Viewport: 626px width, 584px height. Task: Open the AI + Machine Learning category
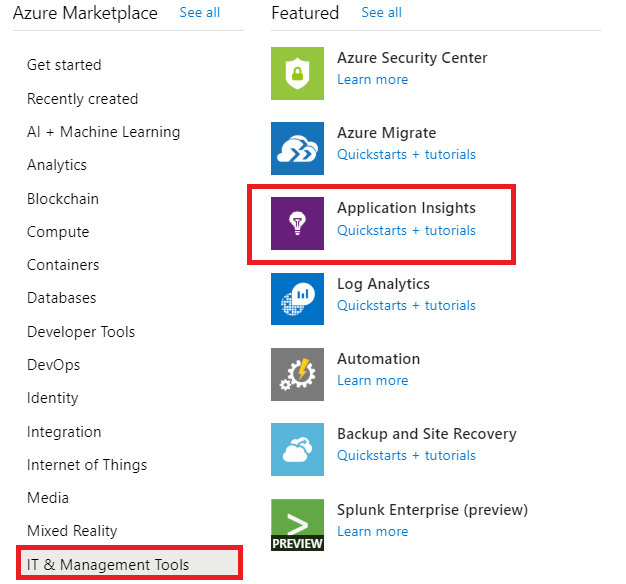pos(103,132)
